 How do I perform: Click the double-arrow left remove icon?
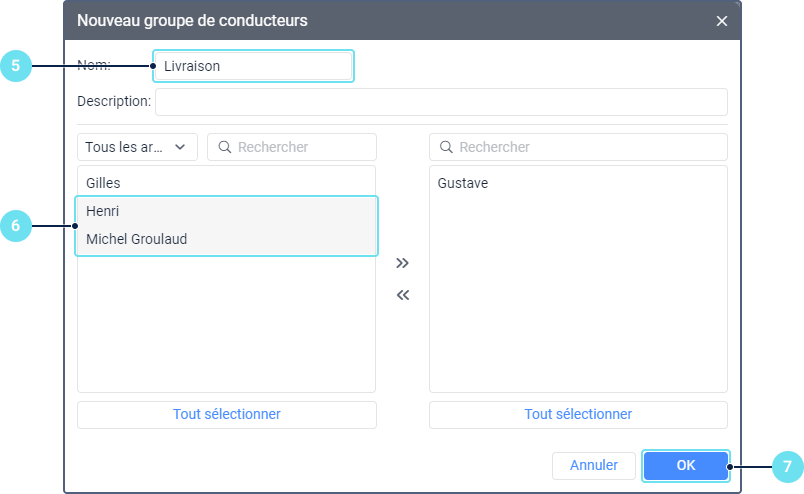point(402,295)
